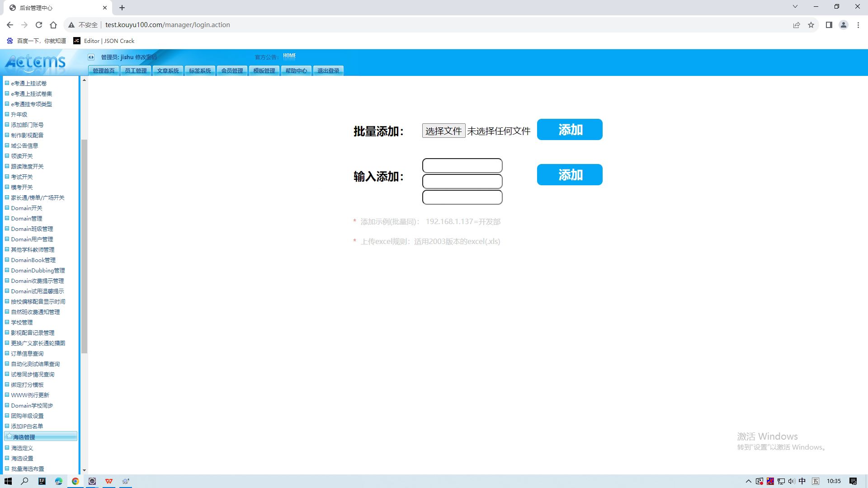The image size is (868, 488).
Task: Focus the third 输入添加 text field
Action: click(462, 197)
